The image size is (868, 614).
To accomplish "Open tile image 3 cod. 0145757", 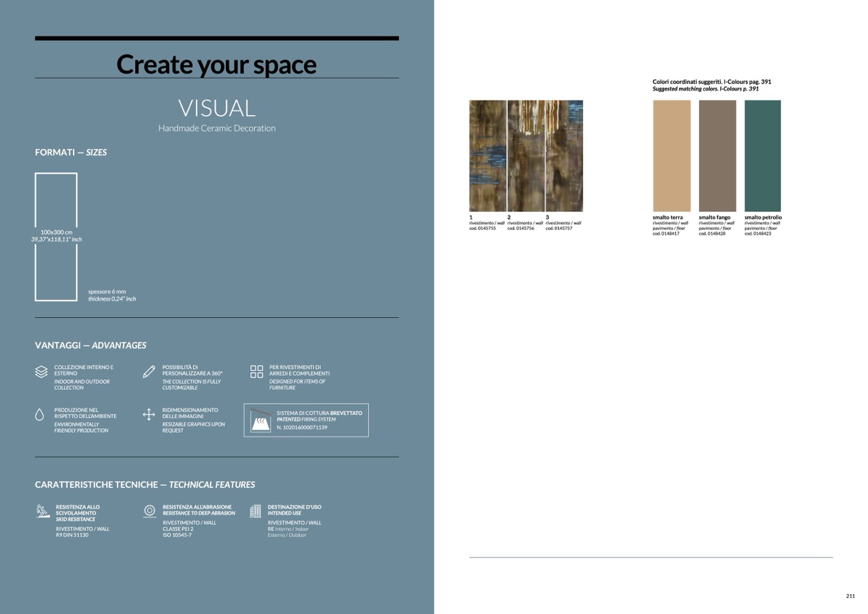I will click(x=564, y=156).
